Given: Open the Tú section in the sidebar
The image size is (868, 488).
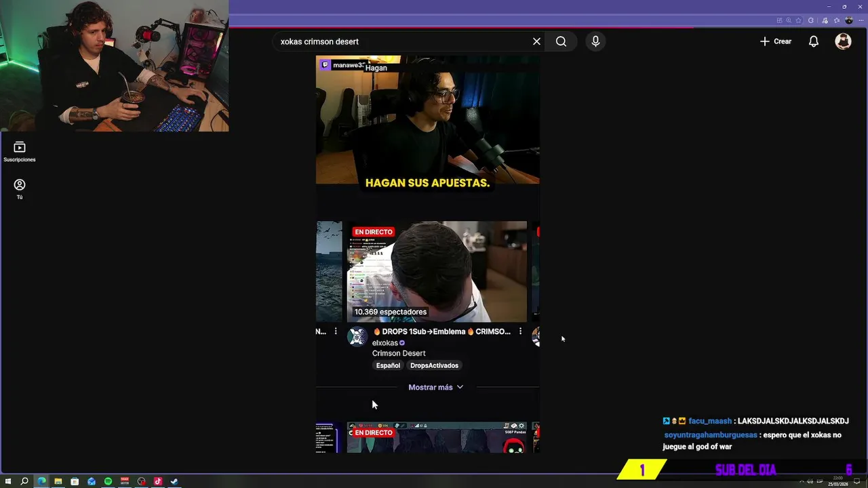Looking at the screenshot, I should (20, 190).
